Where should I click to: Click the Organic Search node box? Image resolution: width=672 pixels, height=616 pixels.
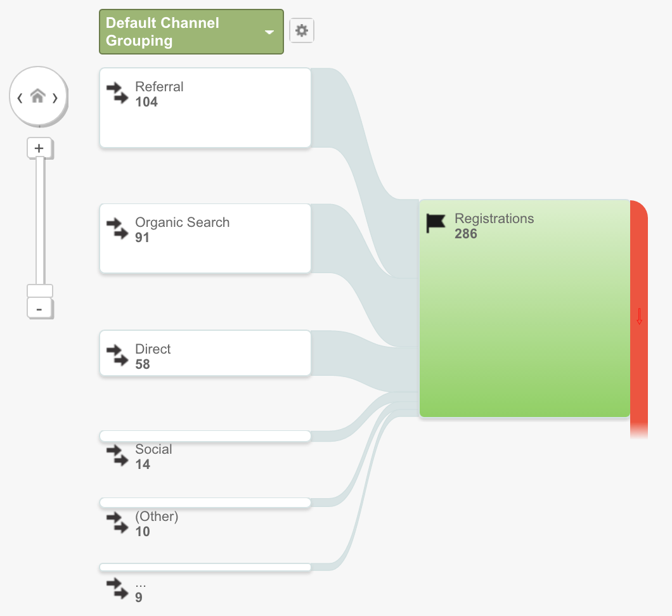coord(205,238)
